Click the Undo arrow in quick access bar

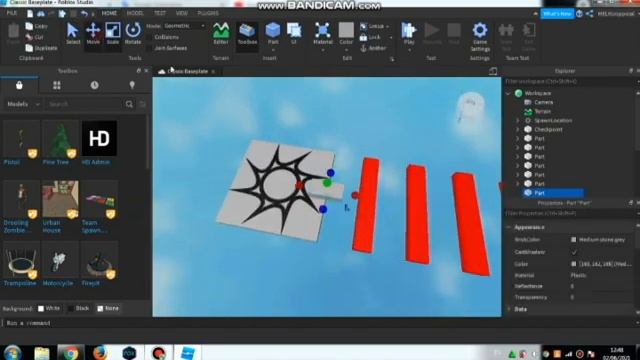tap(84, 13)
